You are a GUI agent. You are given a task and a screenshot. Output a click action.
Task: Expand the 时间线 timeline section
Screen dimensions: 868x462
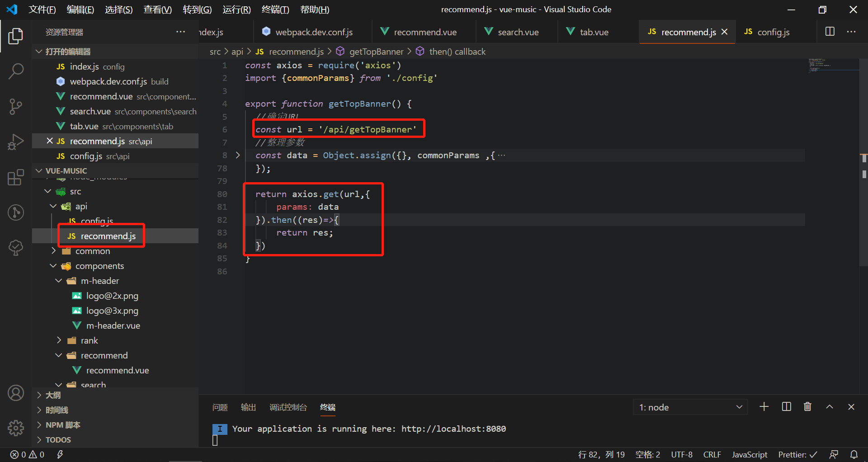(116, 410)
